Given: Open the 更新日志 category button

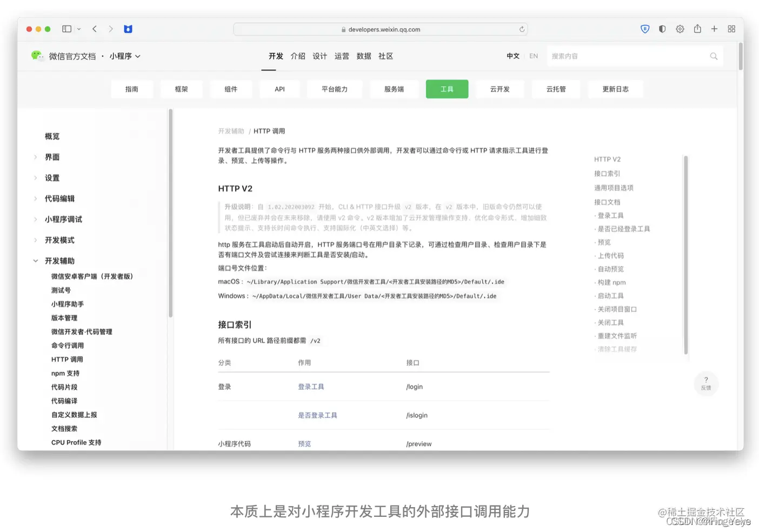Looking at the screenshot, I should (x=616, y=89).
